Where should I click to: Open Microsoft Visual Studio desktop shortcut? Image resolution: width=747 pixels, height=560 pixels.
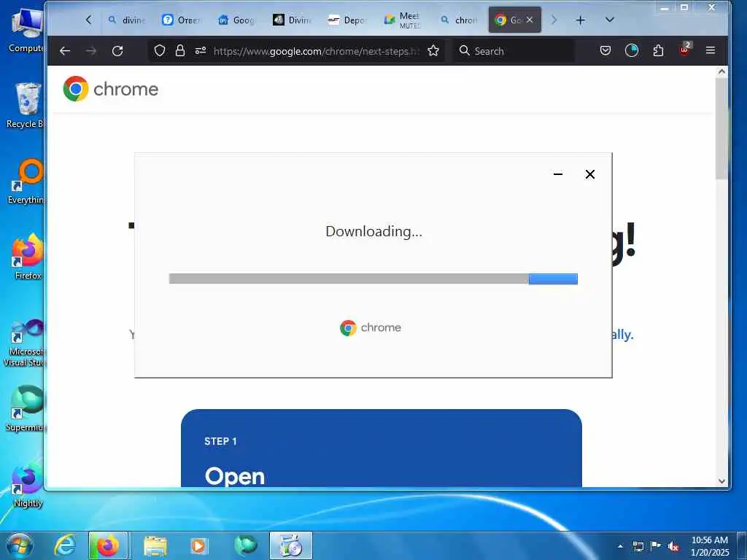[25, 343]
